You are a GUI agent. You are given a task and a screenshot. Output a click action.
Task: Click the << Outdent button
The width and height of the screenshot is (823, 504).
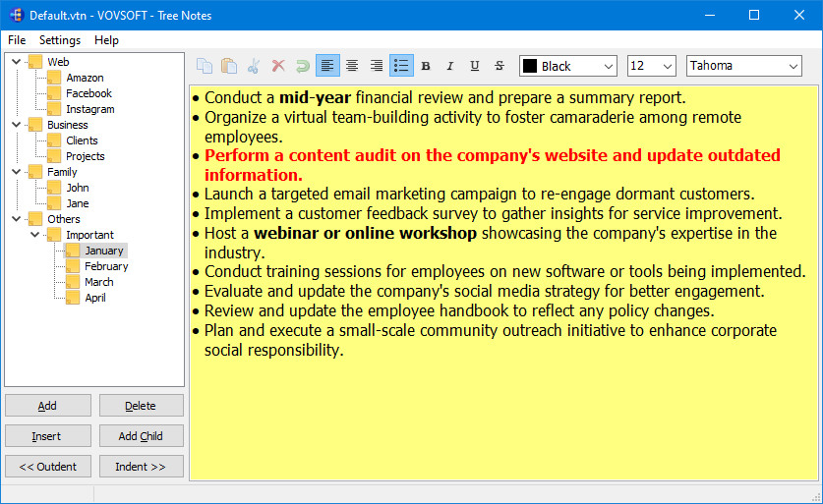[48, 467]
